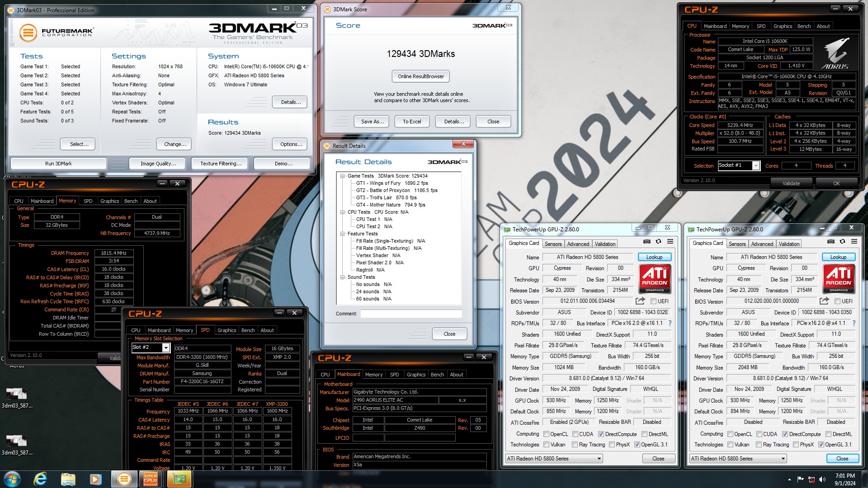Click ATI Radeon logo in 2048 MB GPU-Z window

coord(839,279)
